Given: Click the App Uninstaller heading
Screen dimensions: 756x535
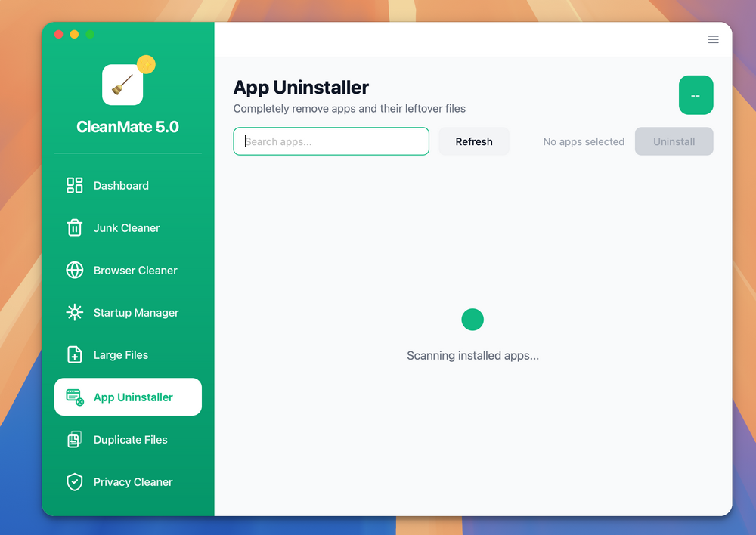Looking at the screenshot, I should pyautogui.click(x=301, y=88).
